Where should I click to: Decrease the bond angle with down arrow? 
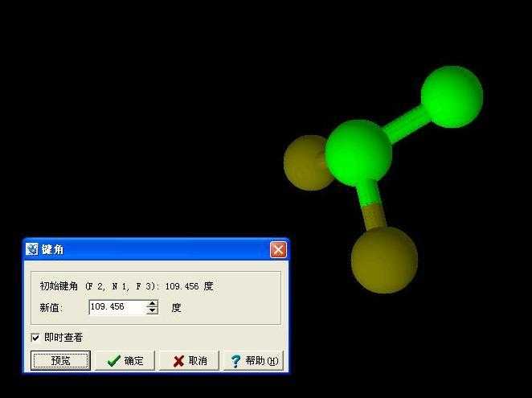[x=153, y=311]
